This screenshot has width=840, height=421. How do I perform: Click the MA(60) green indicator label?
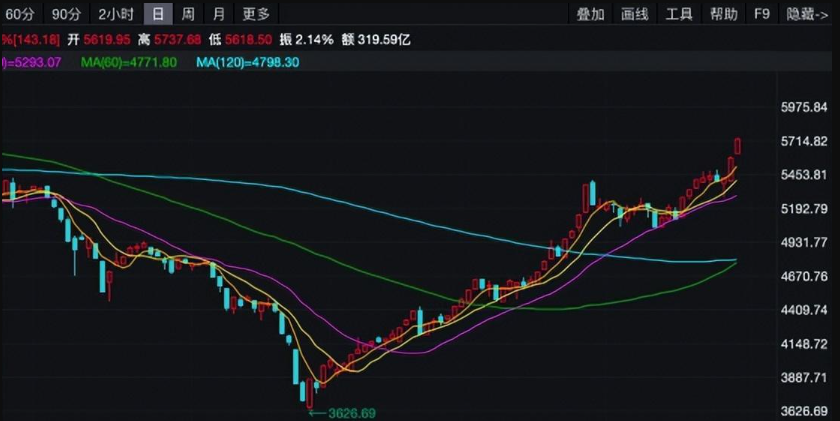pos(129,62)
